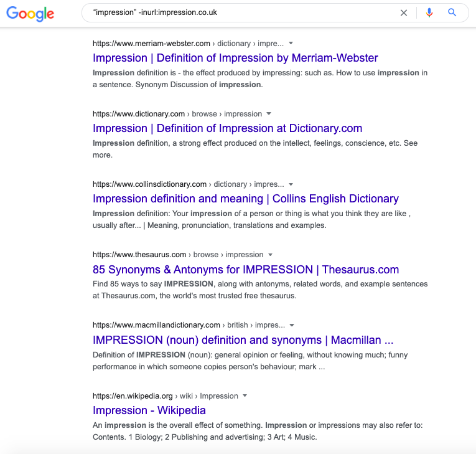Screen dimensions: 476x454
Task: Open Impression - Wikipedia result
Action: tap(149, 410)
